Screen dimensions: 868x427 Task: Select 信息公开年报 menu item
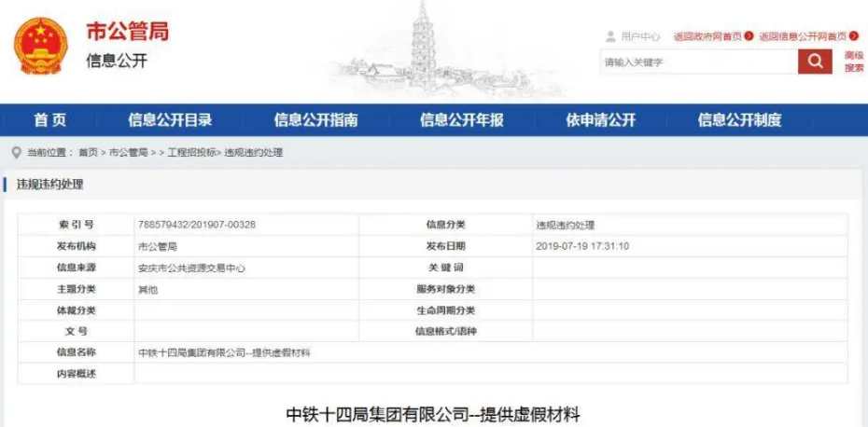tap(462, 120)
